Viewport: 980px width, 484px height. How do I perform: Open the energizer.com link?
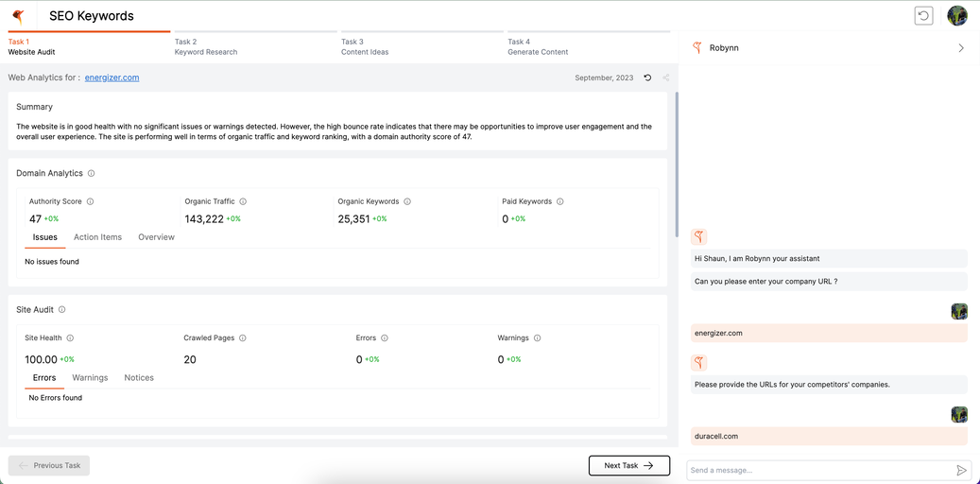[112, 78]
